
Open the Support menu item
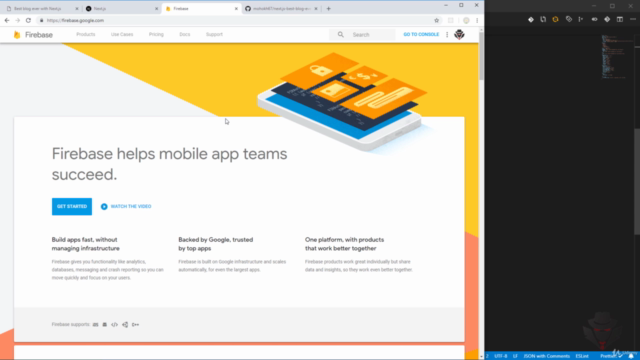214,35
